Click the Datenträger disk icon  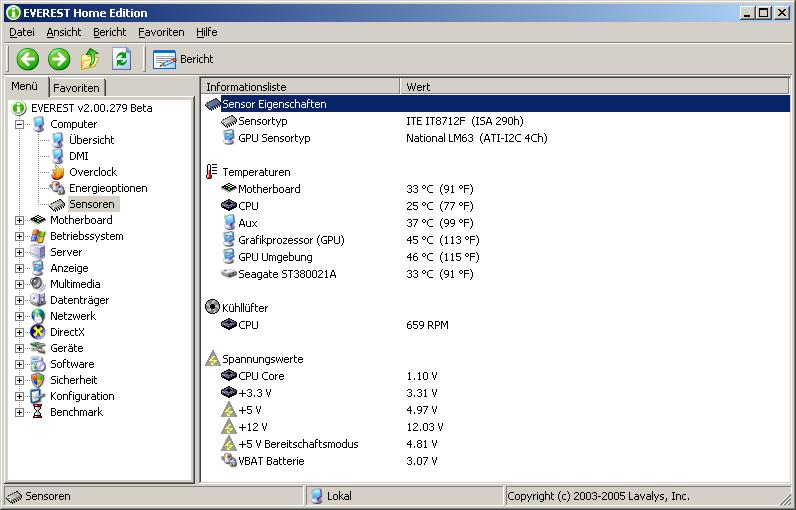click(38, 300)
